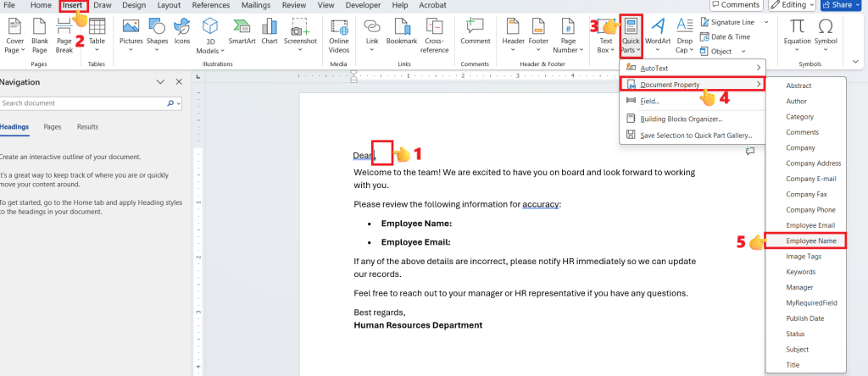Open Building Blocks Organizer
868x376 pixels.
coord(681,118)
